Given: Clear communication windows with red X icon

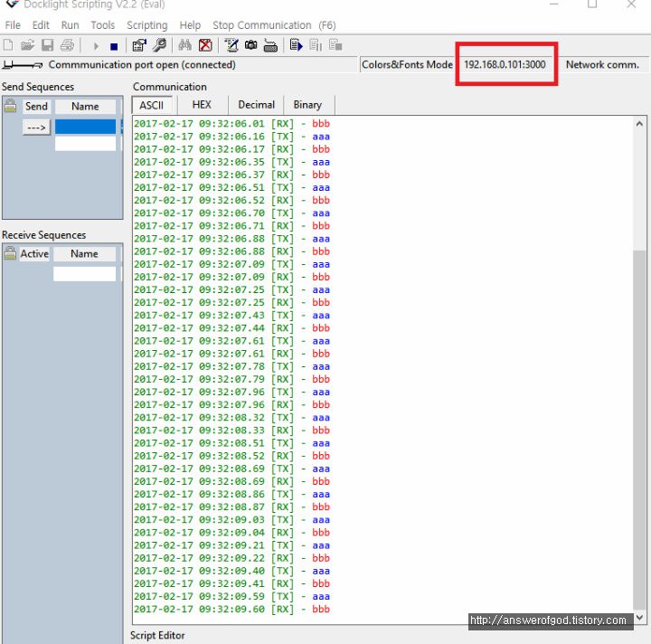Looking at the screenshot, I should point(205,45).
